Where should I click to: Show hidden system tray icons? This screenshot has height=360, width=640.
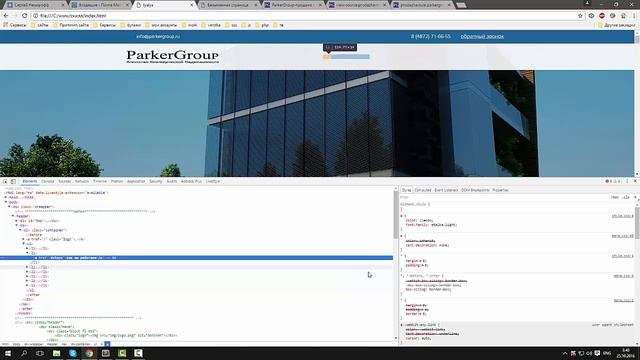[565, 353]
